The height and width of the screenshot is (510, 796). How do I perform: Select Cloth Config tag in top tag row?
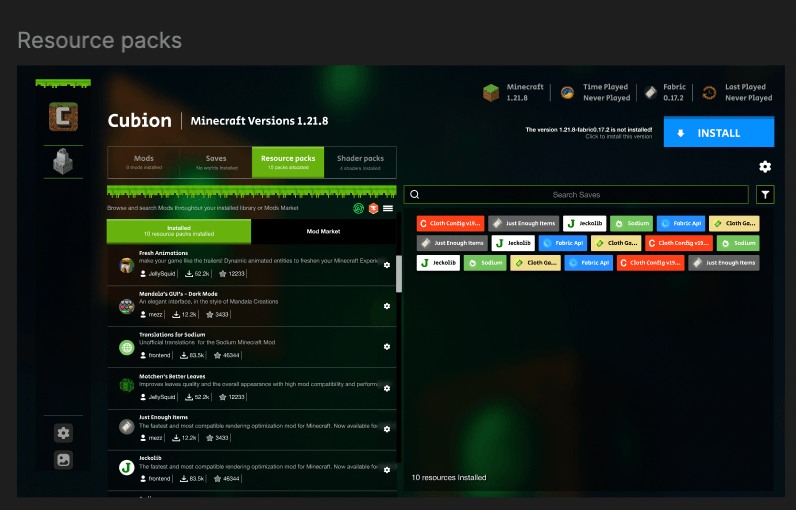click(x=450, y=223)
